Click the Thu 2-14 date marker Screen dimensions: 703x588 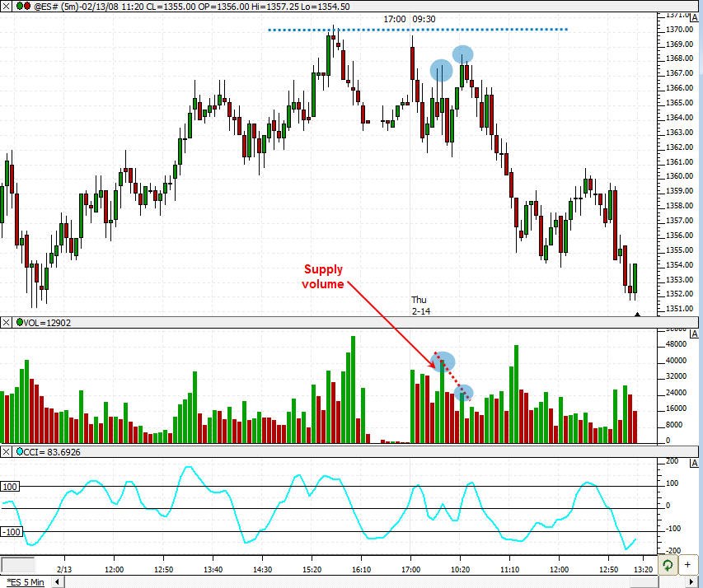point(420,306)
